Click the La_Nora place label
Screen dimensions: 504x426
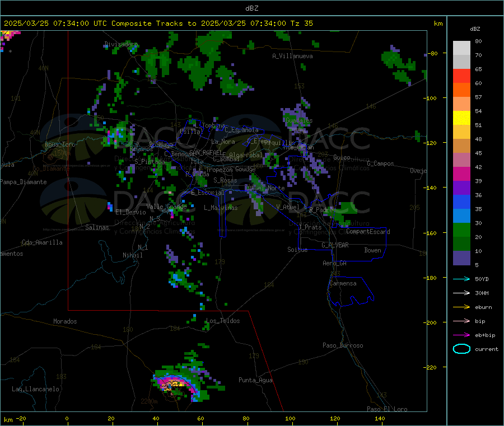(223, 142)
